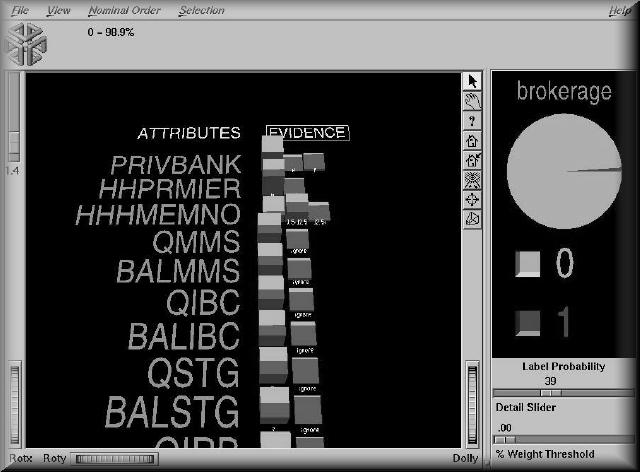
Task: Click the PRIVBANK attribute label
Action: (175, 164)
